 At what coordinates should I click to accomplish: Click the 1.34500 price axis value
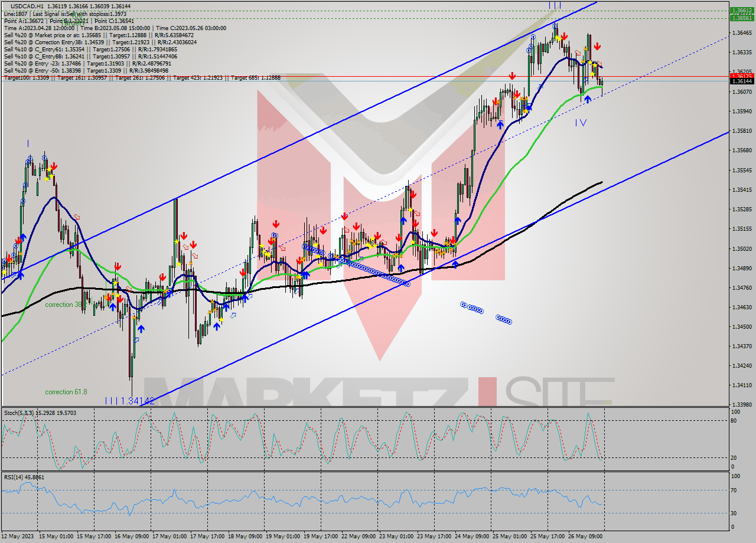coord(741,326)
